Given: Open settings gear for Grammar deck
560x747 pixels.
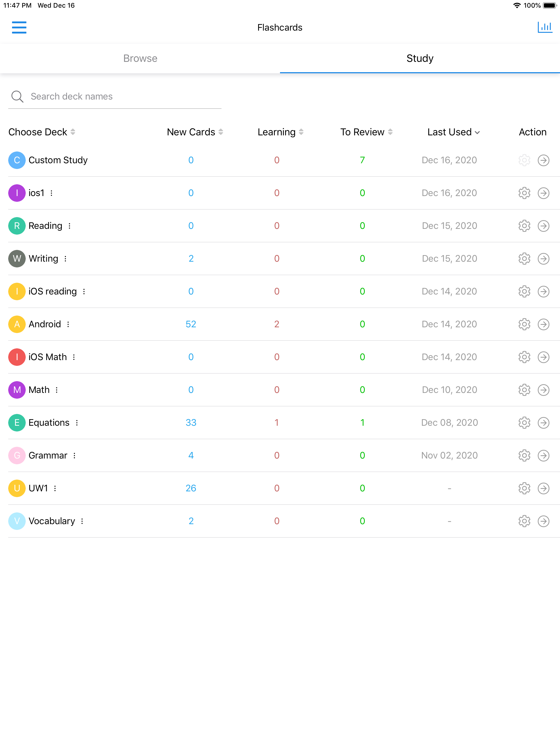Looking at the screenshot, I should [524, 455].
